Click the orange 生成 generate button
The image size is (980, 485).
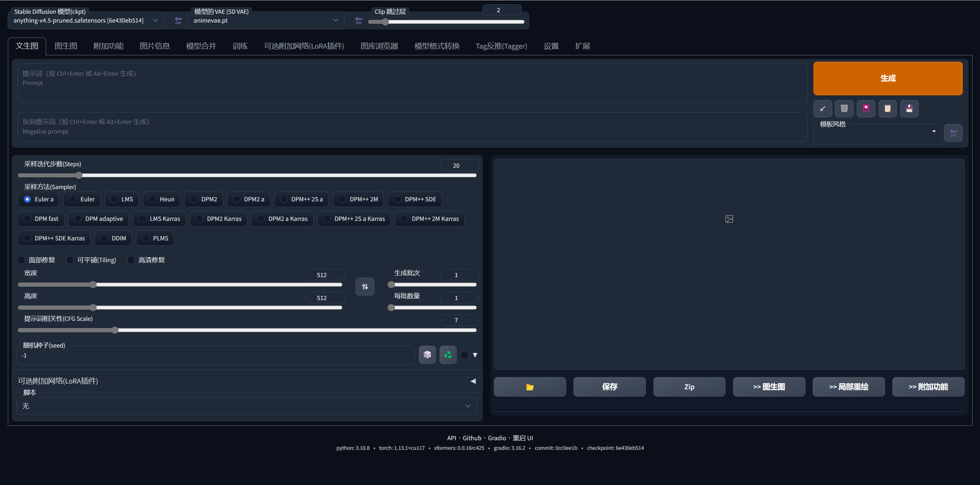[888, 78]
